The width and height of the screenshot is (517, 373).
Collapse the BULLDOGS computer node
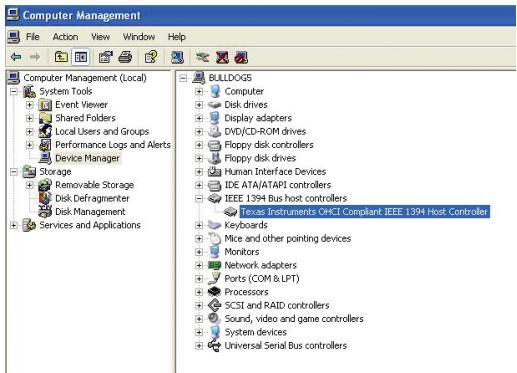[183, 78]
